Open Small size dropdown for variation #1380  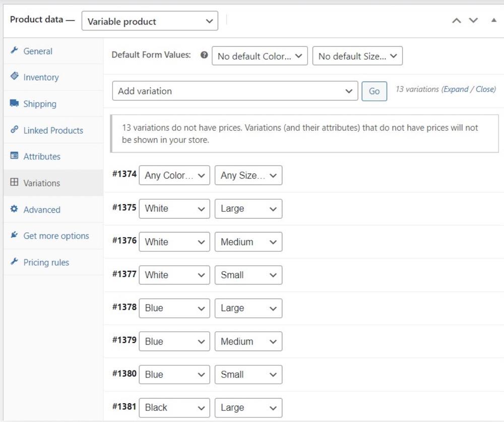pos(248,375)
